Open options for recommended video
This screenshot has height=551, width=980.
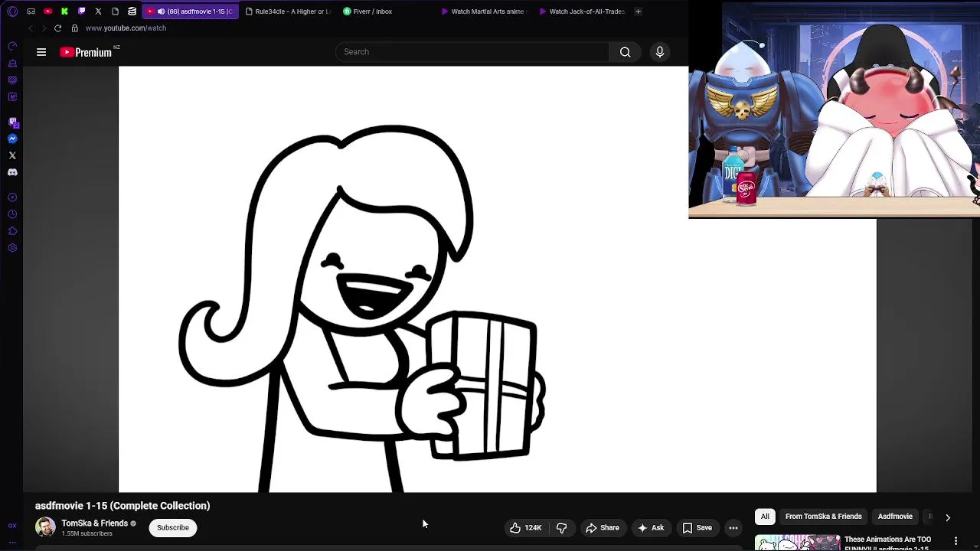click(x=955, y=541)
